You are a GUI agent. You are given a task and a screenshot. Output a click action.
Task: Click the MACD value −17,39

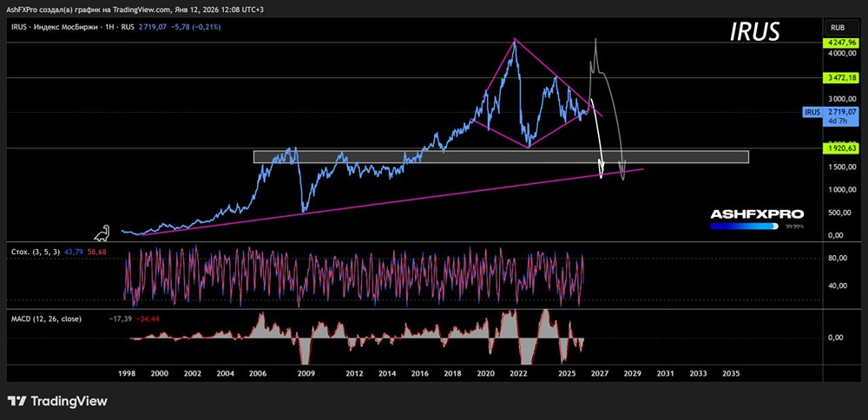pos(122,319)
